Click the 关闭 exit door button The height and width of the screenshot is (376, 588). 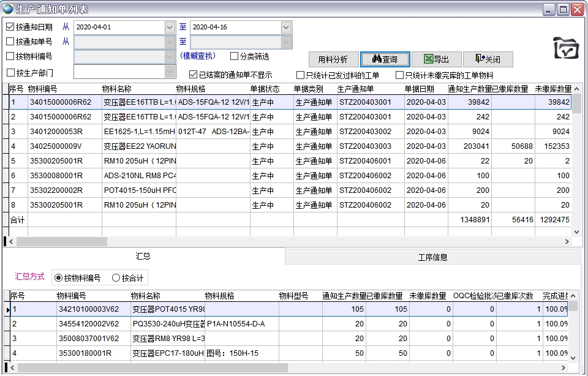pos(487,59)
